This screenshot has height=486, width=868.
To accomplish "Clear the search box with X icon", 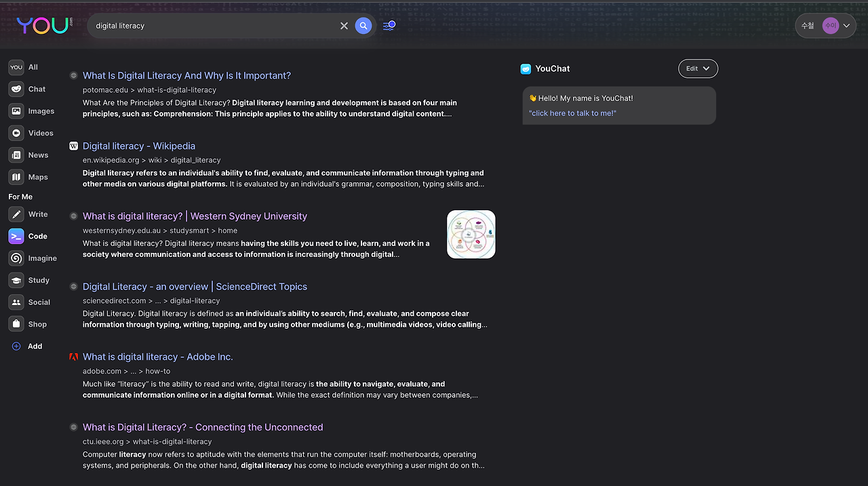I will coord(344,26).
